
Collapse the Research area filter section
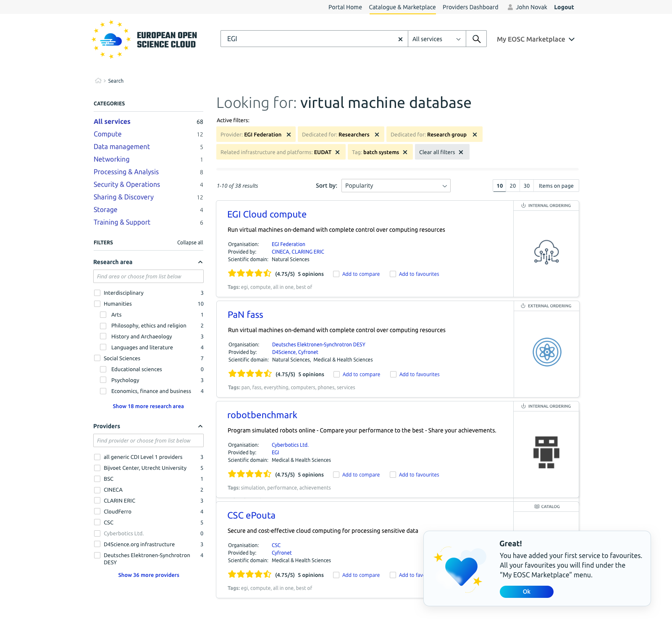(200, 262)
